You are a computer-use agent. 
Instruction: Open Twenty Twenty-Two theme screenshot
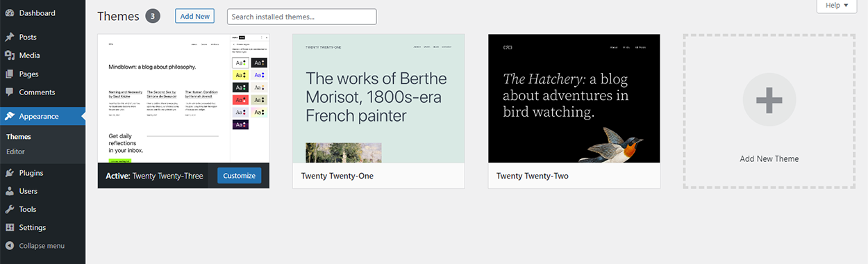[574, 99]
